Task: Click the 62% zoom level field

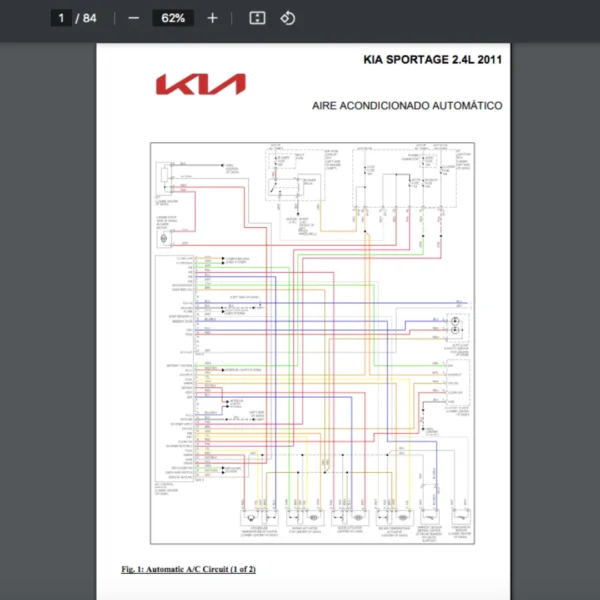Action: point(173,18)
